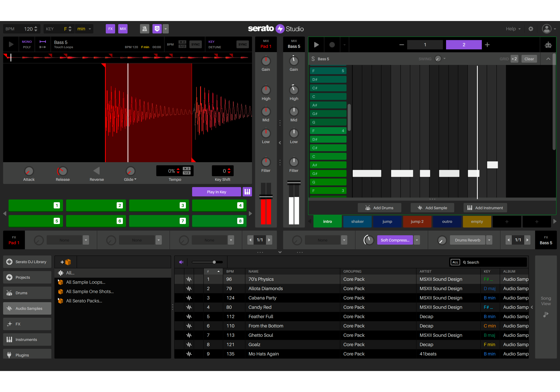
Task: Click the metronome icon in top toolbar
Action: (144, 29)
